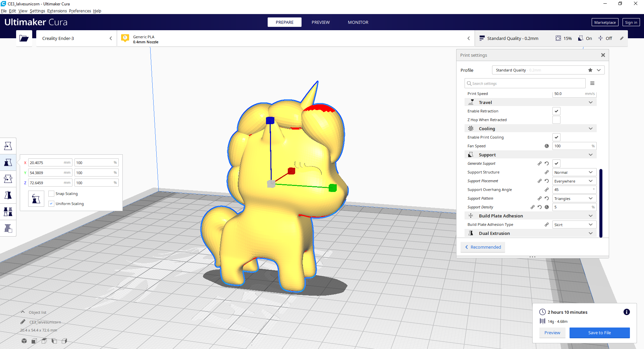Select the Mirror tool in left toolbar
Image resolution: width=644 pixels, height=349 pixels.
(8, 195)
